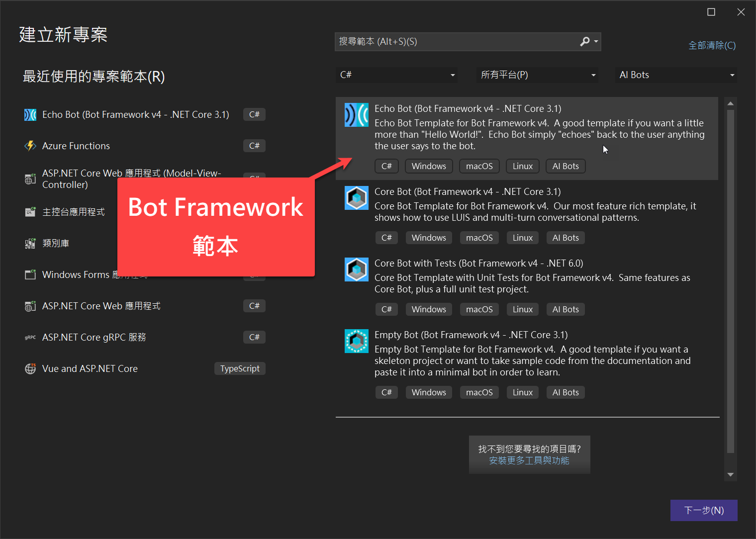
Task: Select 類別庫 recent template
Action: click(x=56, y=244)
